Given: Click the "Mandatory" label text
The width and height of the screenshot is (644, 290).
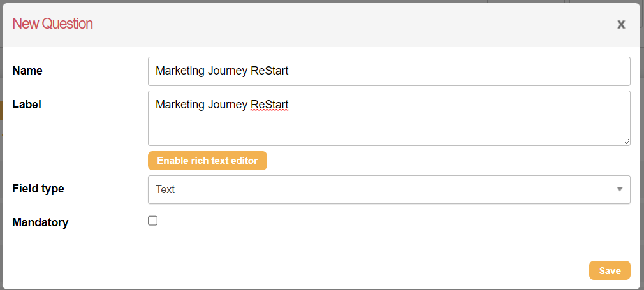Looking at the screenshot, I should click(40, 222).
